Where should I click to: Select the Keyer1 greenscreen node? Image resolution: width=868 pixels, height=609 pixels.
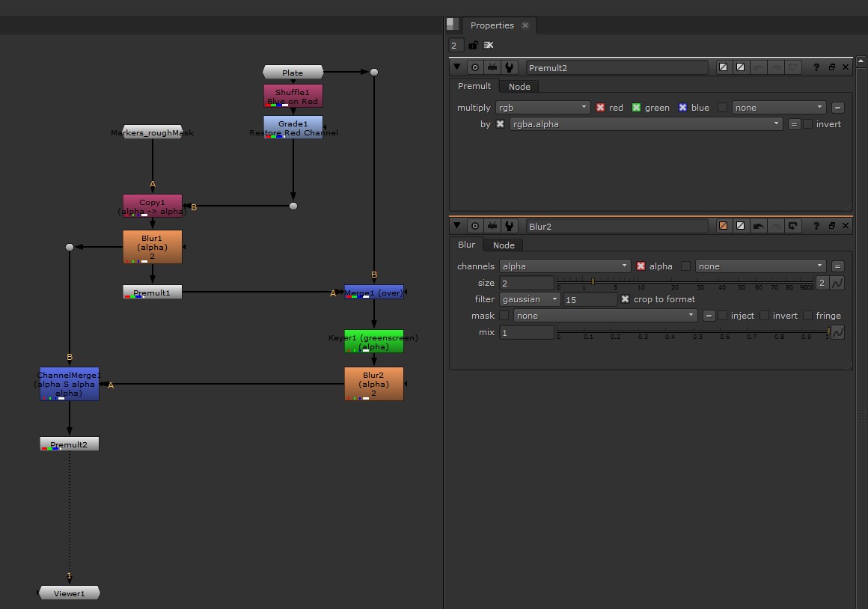click(373, 341)
